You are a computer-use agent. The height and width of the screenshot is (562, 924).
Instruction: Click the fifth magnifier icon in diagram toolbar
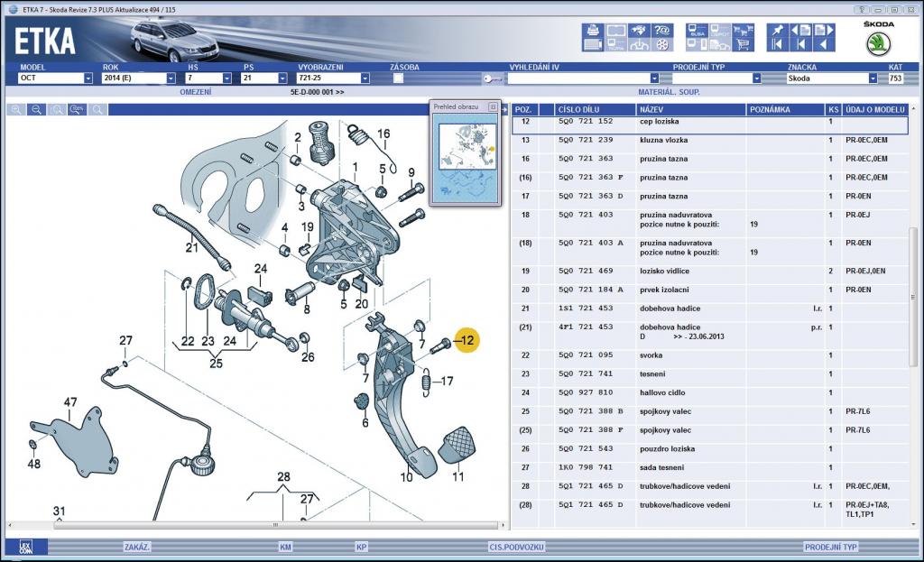pos(97,109)
